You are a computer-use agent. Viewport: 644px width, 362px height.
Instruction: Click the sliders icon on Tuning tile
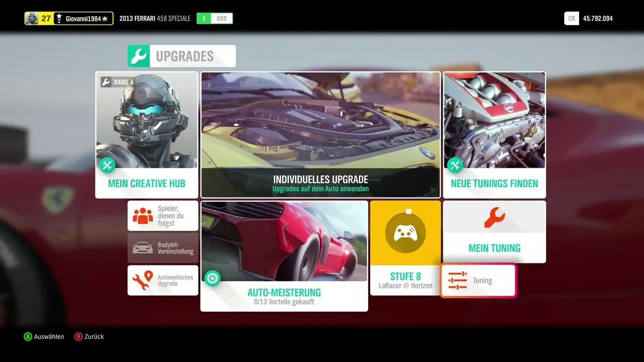[x=457, y=281]
